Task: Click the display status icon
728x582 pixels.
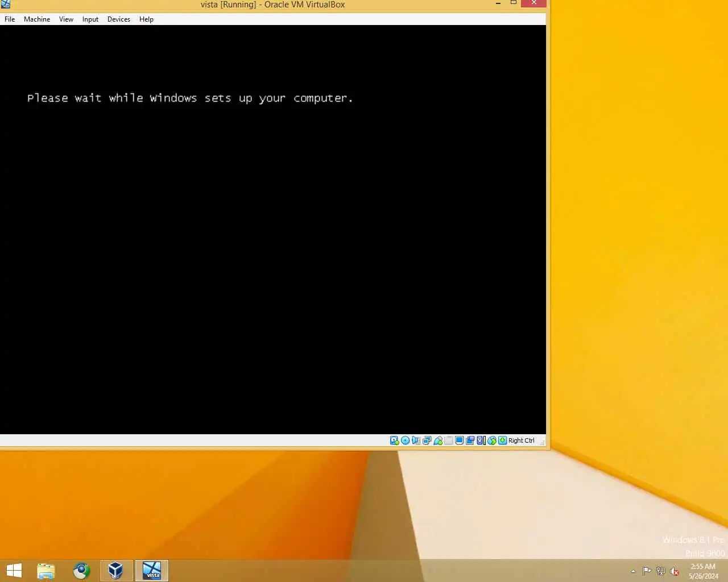Action: point(459,440)
